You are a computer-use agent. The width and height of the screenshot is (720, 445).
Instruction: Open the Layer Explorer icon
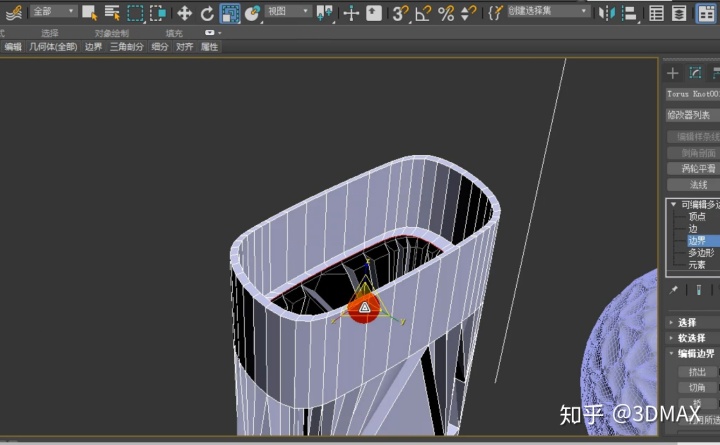[x=679, y=13]
